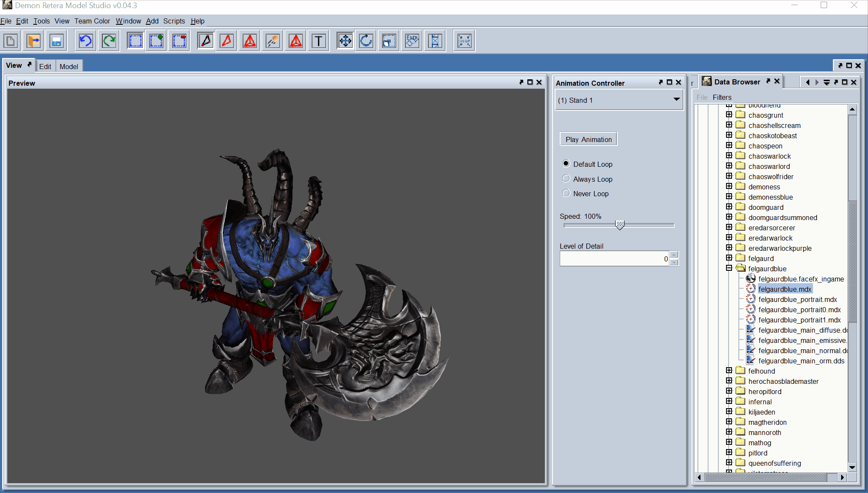The width and height of the screenshot is (868, 493).
Task: Activate the animated/bone selection type
Action: (272, 41)
